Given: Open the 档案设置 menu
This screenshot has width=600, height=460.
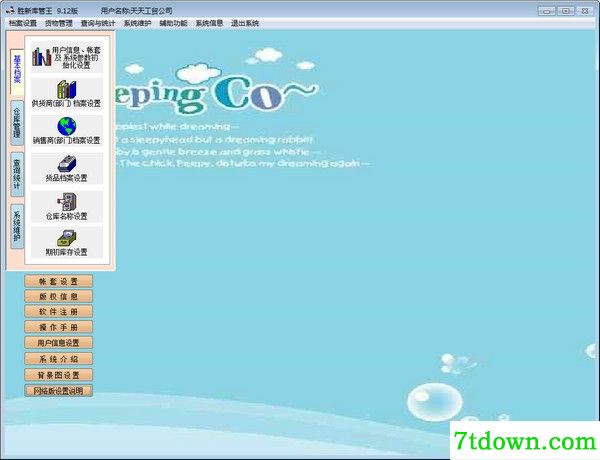Looking at the screenshot, I should pyautogui.click(x=23, y=23).
